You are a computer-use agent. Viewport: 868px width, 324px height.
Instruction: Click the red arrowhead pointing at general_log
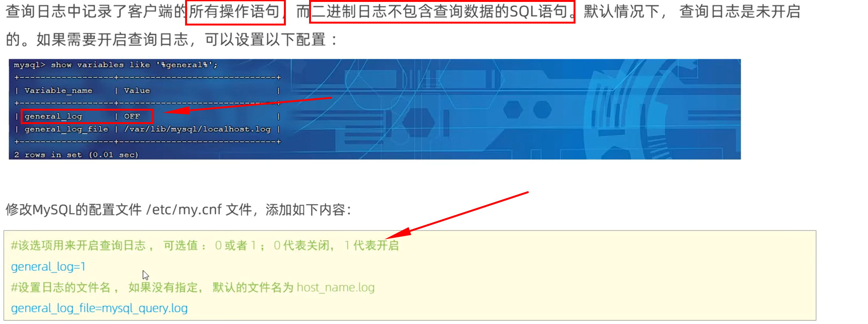tap(176, 111)
